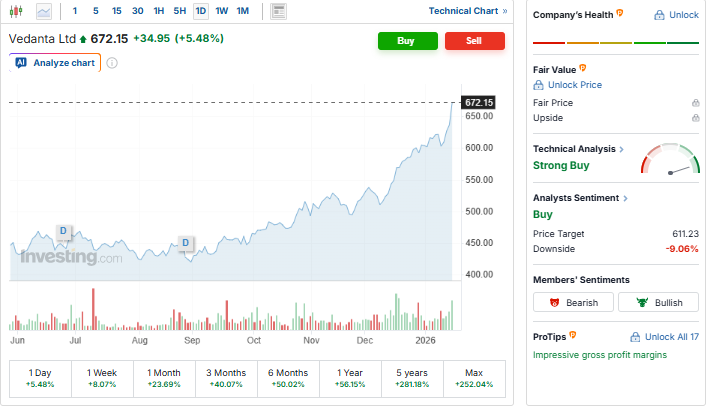Click the Bullish bull icon
This screenshot has height=407, width=708.
tap(642, 303)
